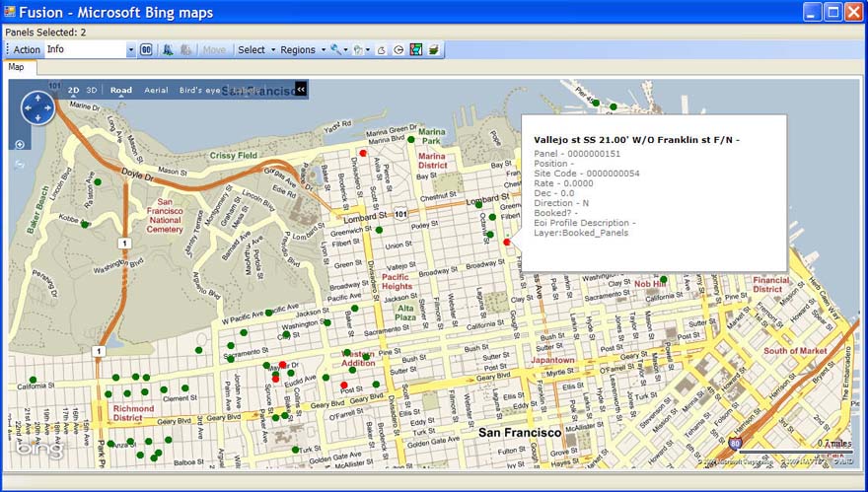Click the red marker near Marina Blvd
This screenshot has height=492, width=868.
click(x=363, y=153)
